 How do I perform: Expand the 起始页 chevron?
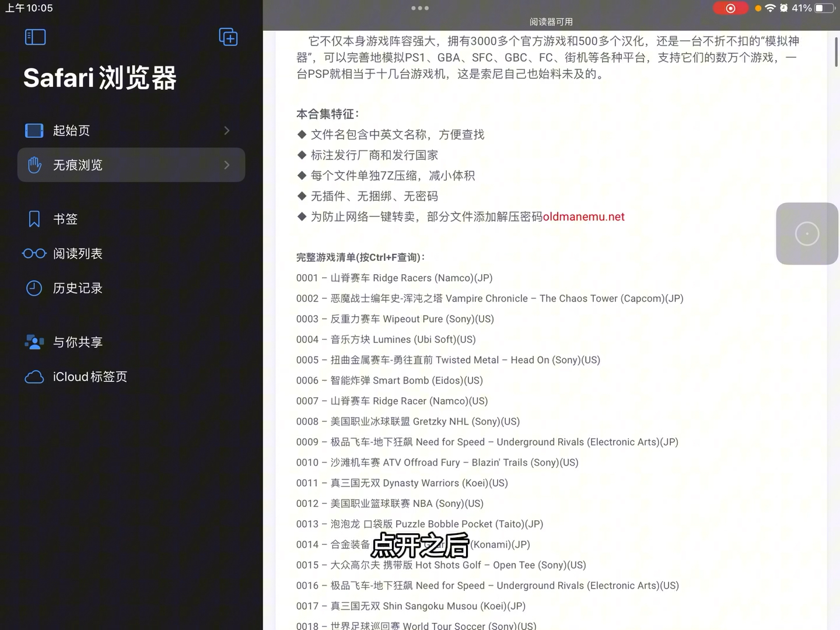coord(227,130)
